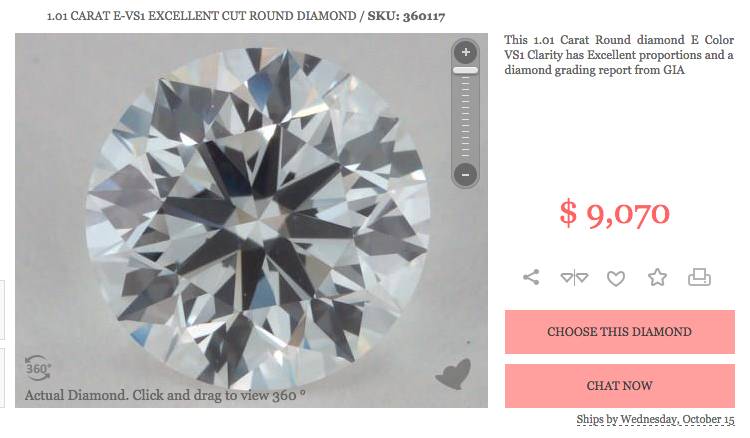Image resolution: width=750 pixels, height=438 pixels.
Task: Print the diamond details page
Action: click(699, 277)
